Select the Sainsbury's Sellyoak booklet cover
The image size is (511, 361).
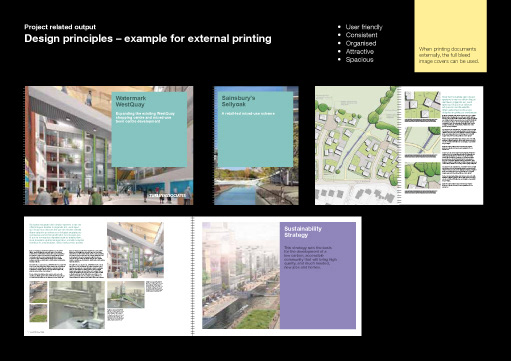256,145
